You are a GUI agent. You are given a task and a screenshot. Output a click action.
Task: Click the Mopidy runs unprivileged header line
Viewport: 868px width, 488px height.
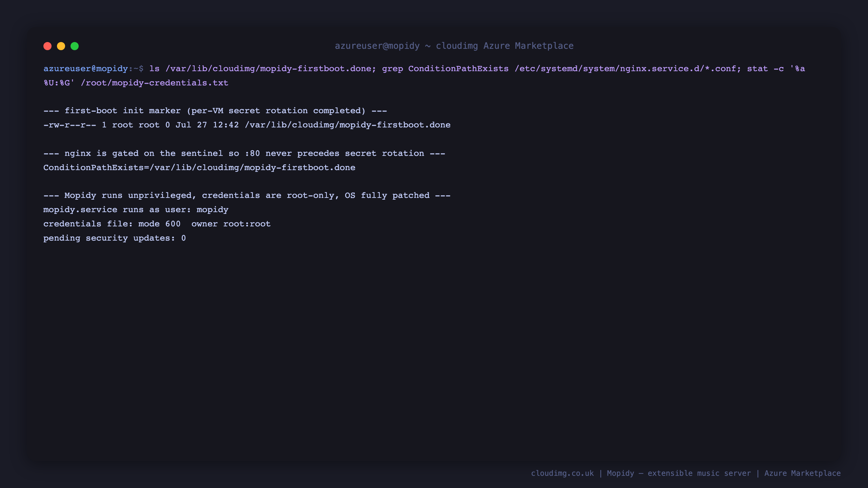247,196
